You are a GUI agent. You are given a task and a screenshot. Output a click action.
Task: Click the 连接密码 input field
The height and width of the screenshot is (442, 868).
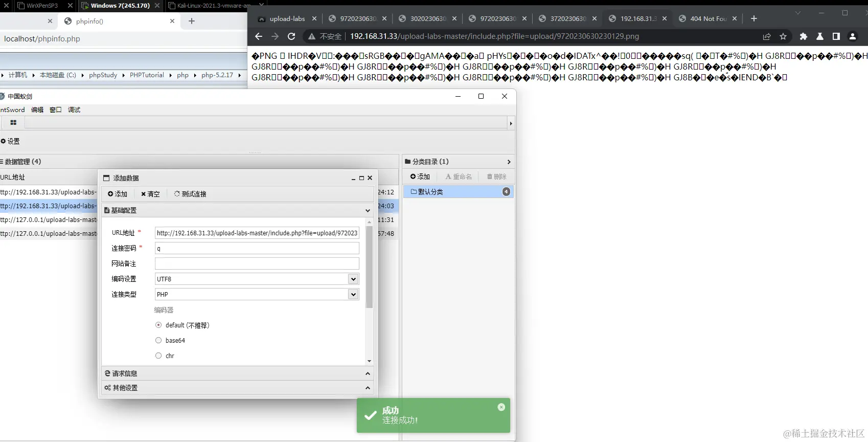257,248
